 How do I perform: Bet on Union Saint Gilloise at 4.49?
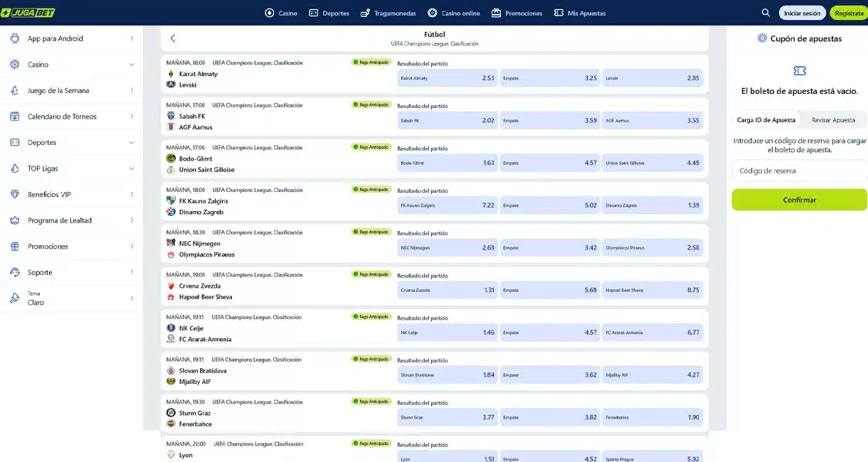652,163
